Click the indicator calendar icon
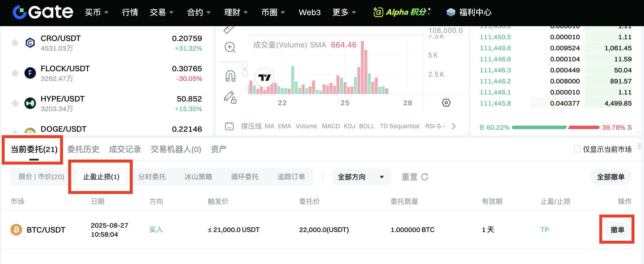This screenshot has width=644, height=264. click(229, 126)
